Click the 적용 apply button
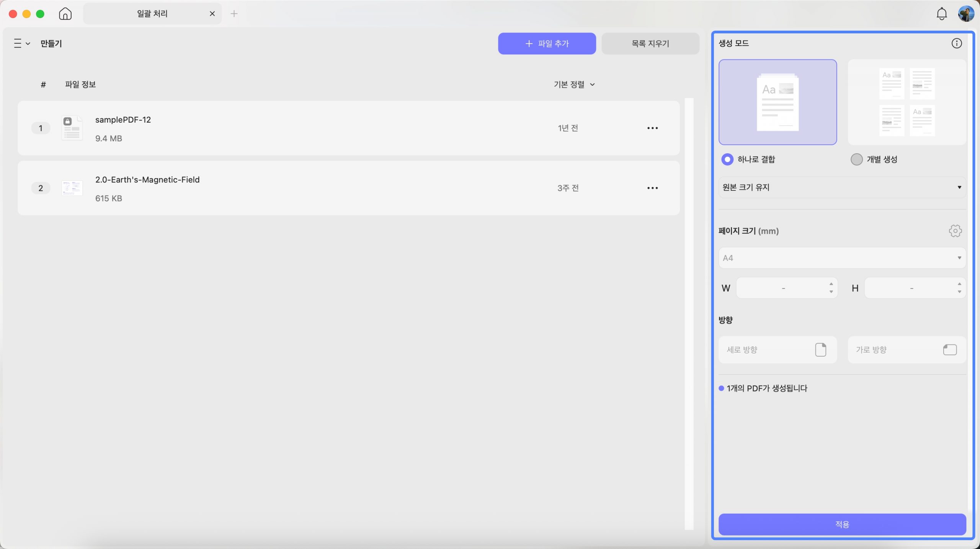 [x=842, y=524]
